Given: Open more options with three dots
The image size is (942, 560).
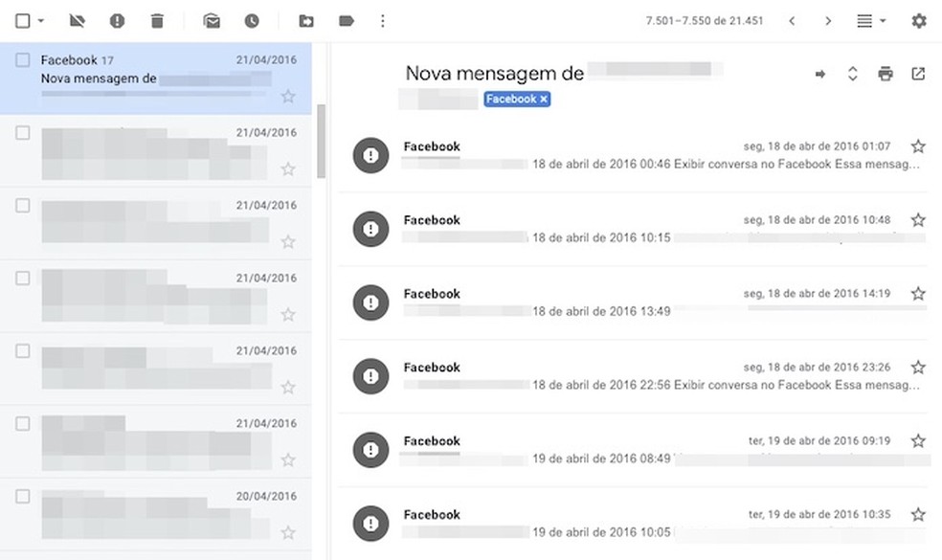Looking at the screenshot, I should click(382, 20).
